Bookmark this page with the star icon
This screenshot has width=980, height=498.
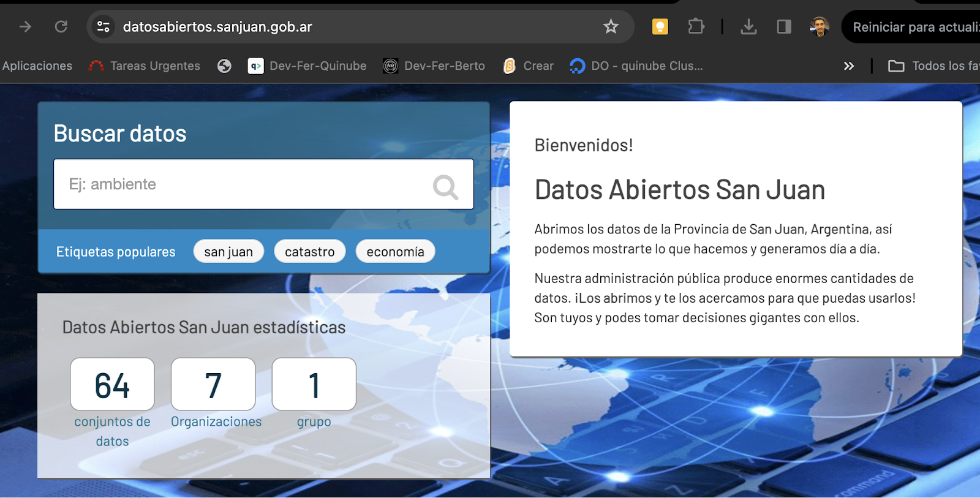pos(611,26)
